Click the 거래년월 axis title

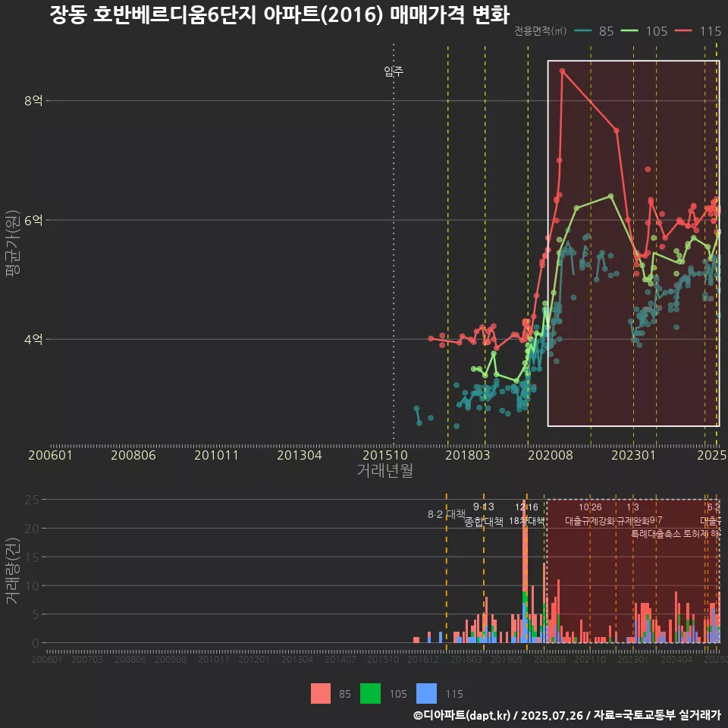385,470
